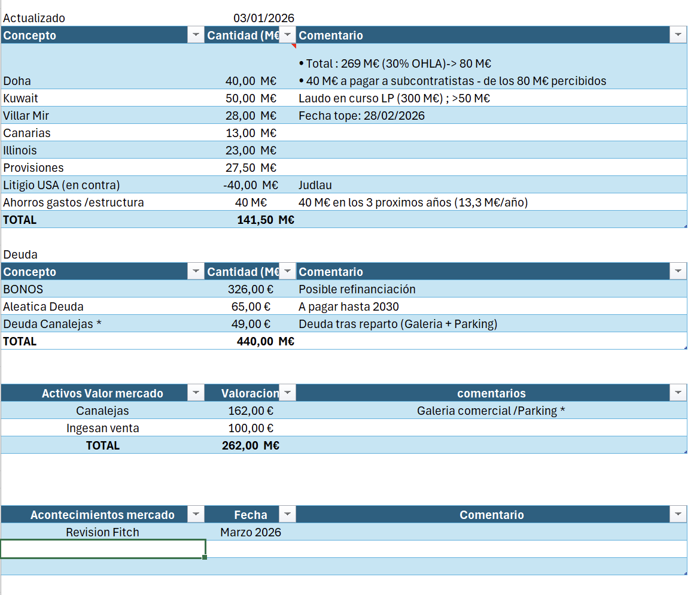Open Comentario filter dropdown in top table
Viewport: 700px width, 595px height.
pos(678,35)
